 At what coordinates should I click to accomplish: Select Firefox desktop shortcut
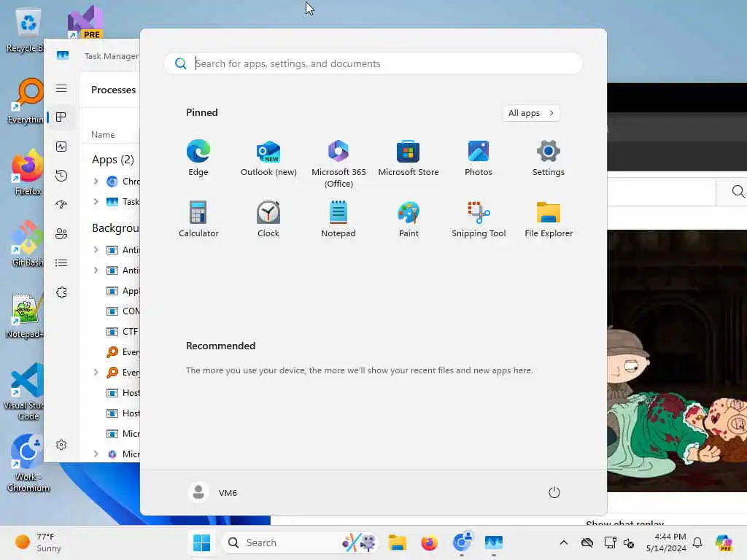pyautogui.click(x=27, y=172)
